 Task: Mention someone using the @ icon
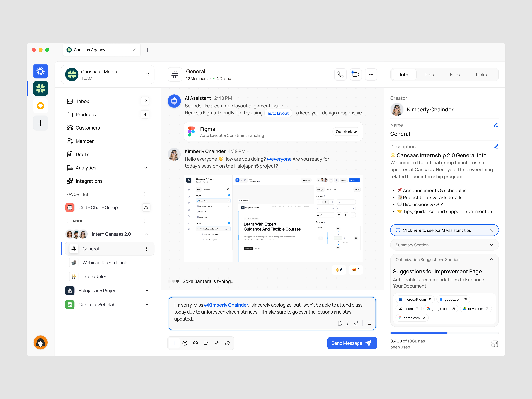pos(195,343)
